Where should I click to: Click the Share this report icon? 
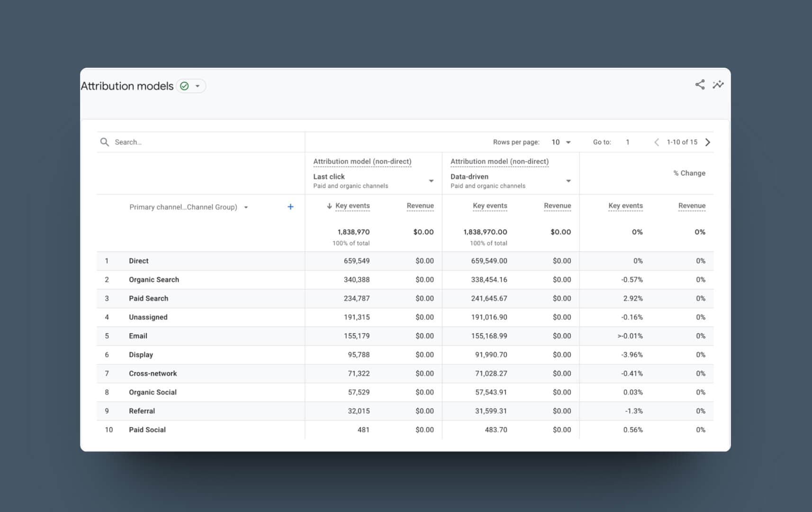pos(700,85)
